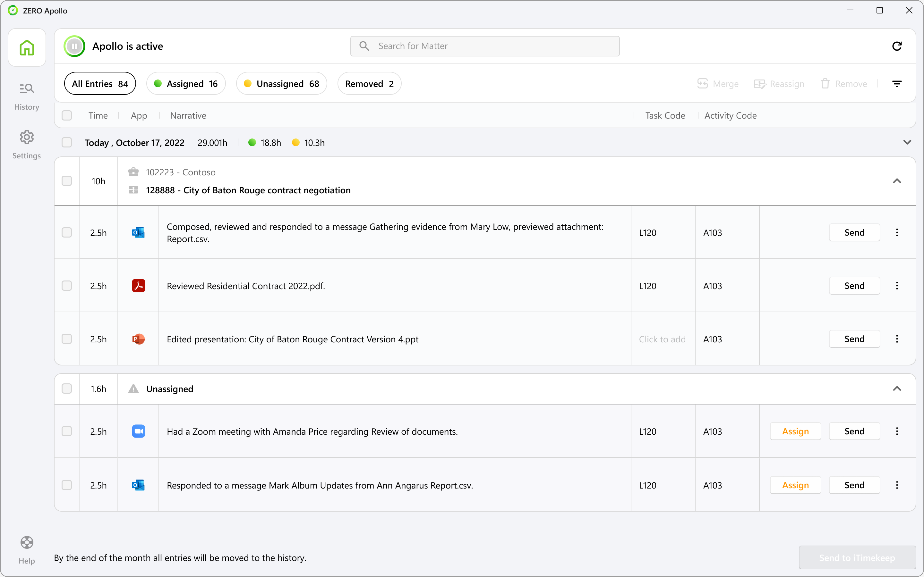Image resolution: width=924 pixels, height=577 pixels.
Task: Switch to the Unassigned 68 filter tab
Action: pyautogui.click(x=281, y=83)
